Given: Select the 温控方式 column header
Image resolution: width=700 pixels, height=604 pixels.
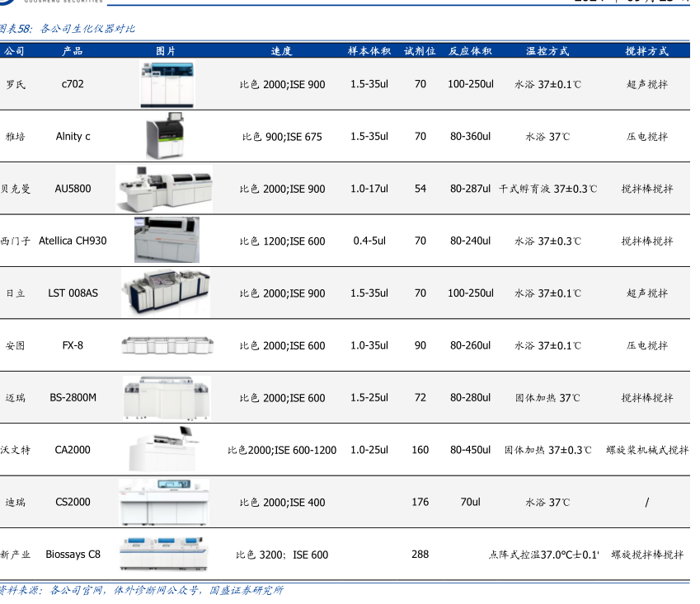Looking at the screenshot, I should point(547,51).
